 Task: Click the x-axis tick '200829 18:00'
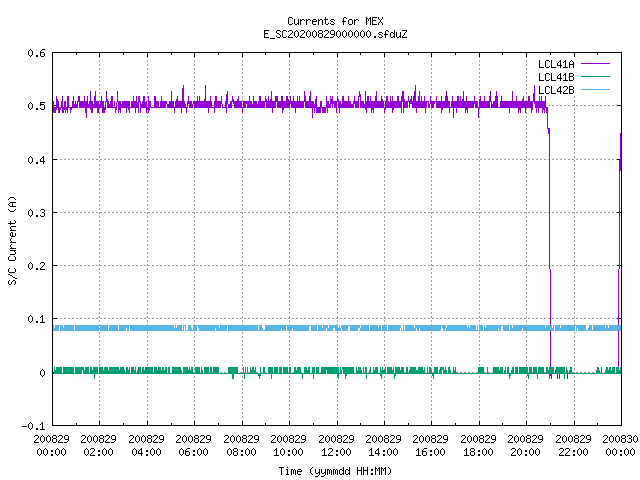pos(478,445)
